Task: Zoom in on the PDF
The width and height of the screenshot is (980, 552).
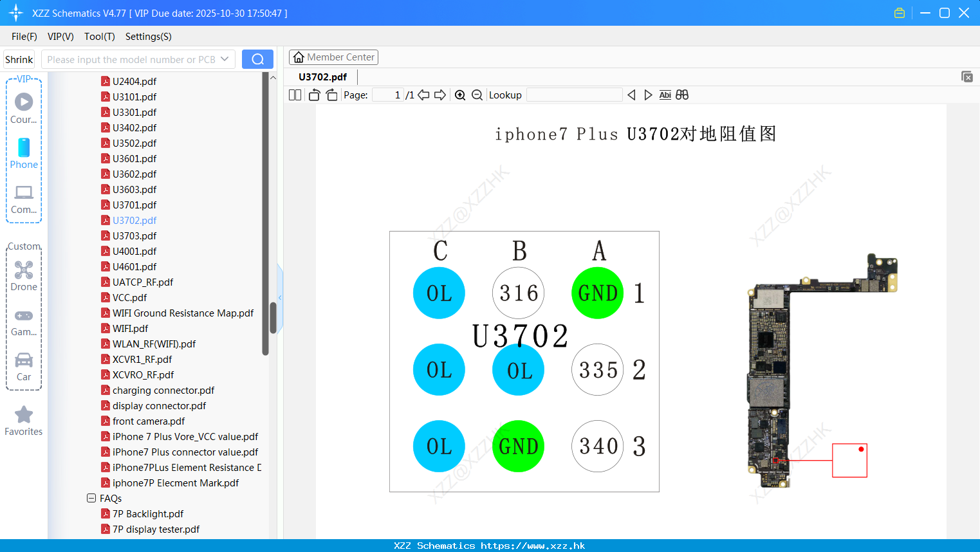Action: click(x=460, y=95)
